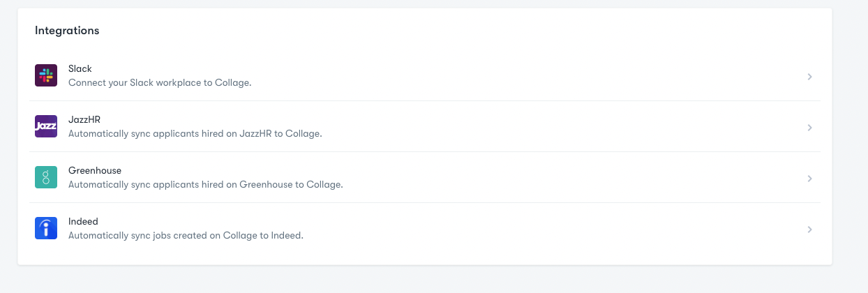Expand the JazzHR row chevron arrow
This screenshot has height=293, width=868.
tap(809, 128)
